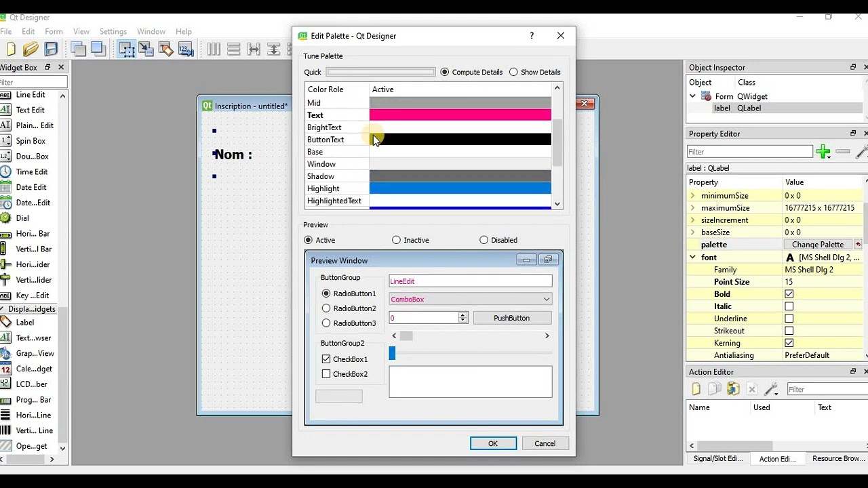Click Change Palette button
The width and height of the screenshot is (868, 488).
pos(818,245)
